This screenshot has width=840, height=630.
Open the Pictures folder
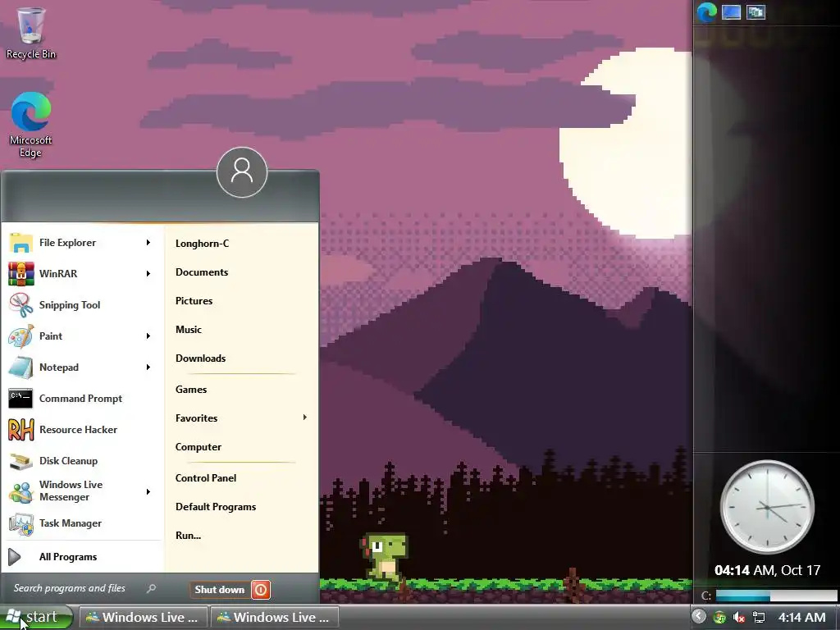pos(194,301)
